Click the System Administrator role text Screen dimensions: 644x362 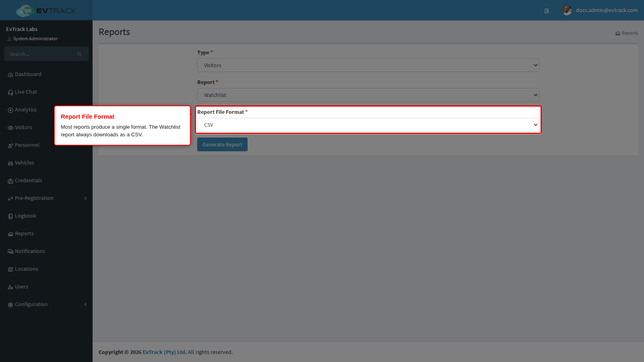pos(35,39)
